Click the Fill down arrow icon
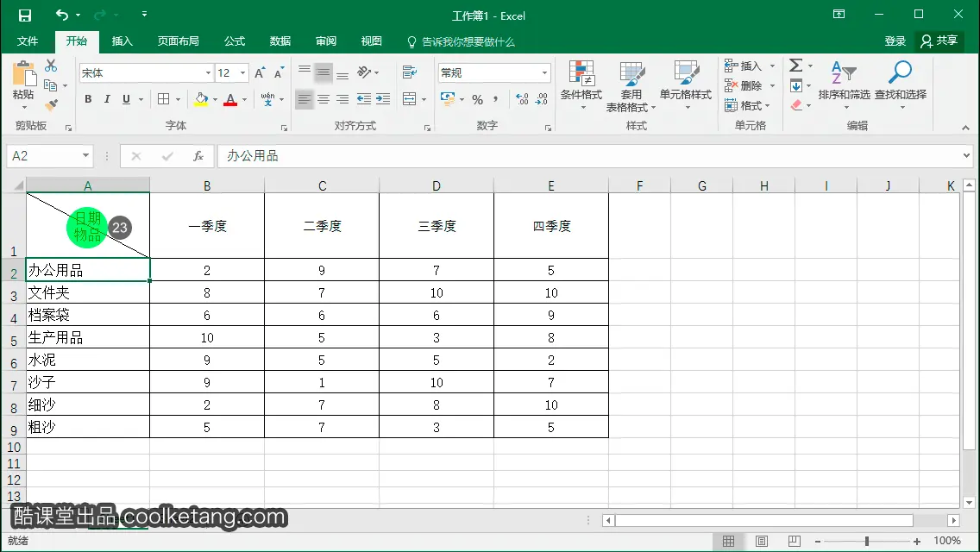Screen dimensions: 980x552 point(795,85)
